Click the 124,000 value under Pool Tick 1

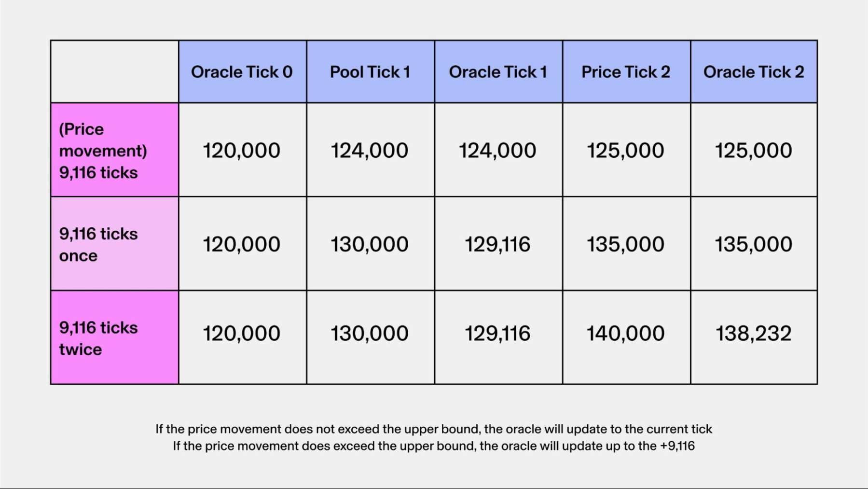[x=370, y=151]
